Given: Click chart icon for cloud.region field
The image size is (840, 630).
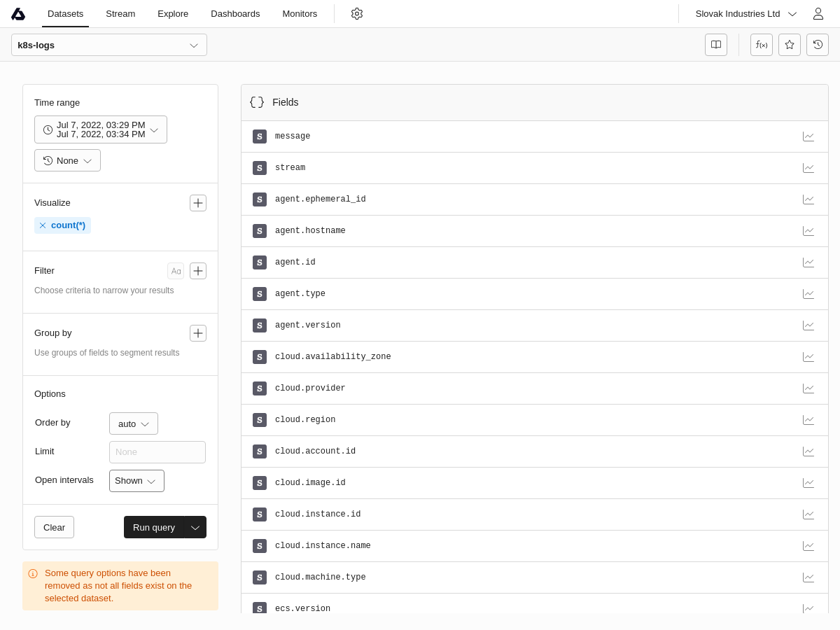Looking at the screenshot, I should [808, 420].
